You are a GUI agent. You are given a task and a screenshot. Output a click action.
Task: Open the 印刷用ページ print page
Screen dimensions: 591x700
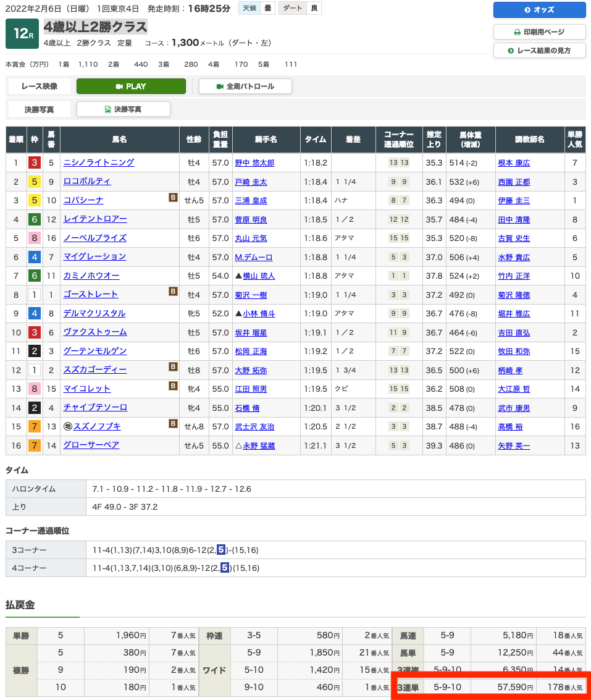coord(539,32)
